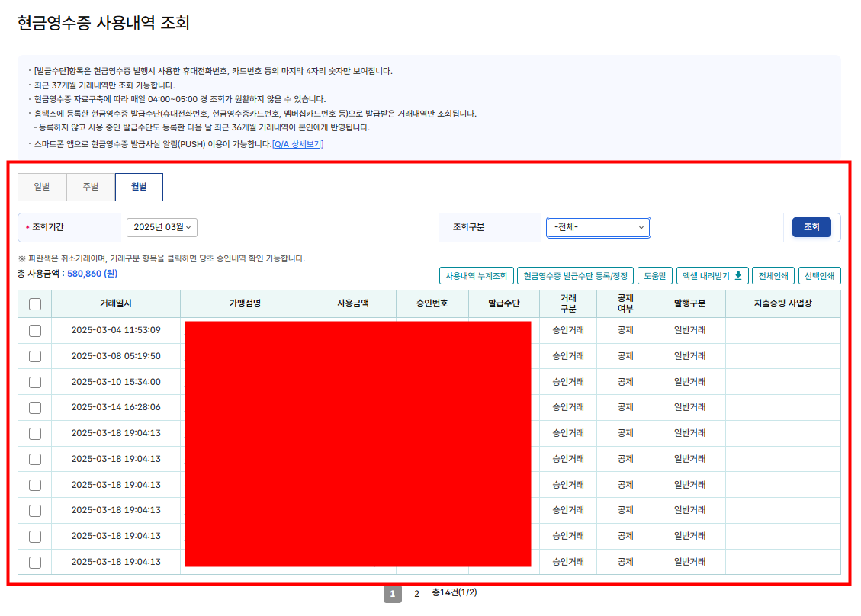Check the row dated 2025-03-10 15:34:00

tap(35, 382)
